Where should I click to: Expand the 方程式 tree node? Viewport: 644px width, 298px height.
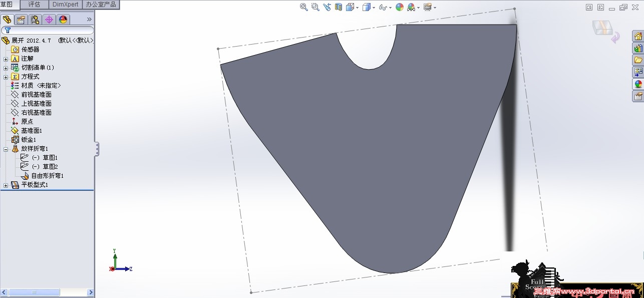coord(6,77)
